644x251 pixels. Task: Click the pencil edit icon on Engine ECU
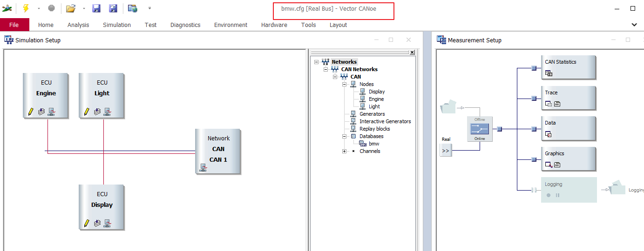coord(31,112)
